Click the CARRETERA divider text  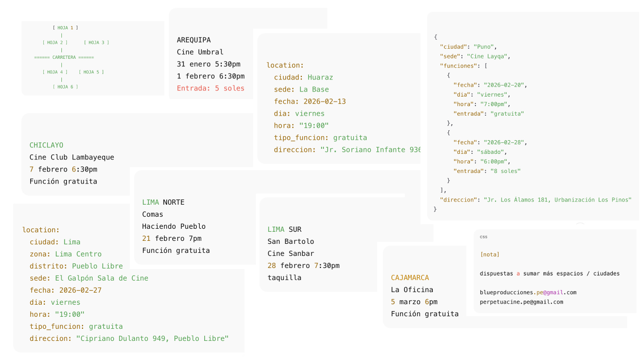coord(64,57)
